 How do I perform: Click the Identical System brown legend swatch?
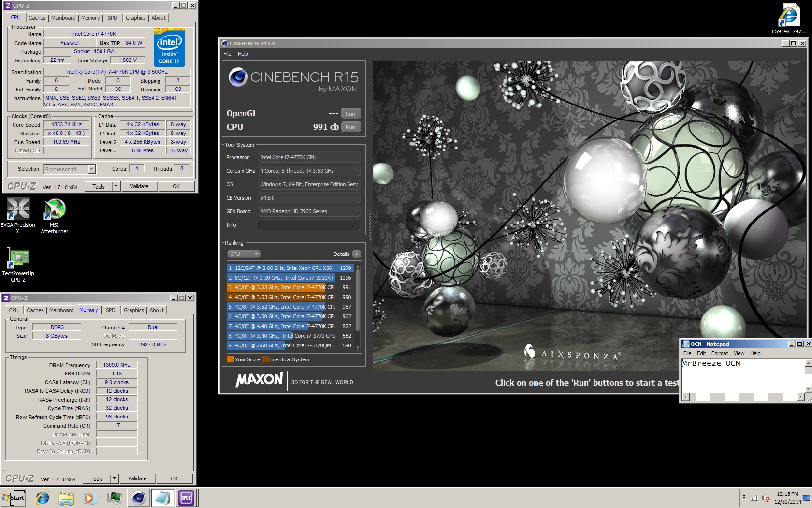[x=266, y=359]
